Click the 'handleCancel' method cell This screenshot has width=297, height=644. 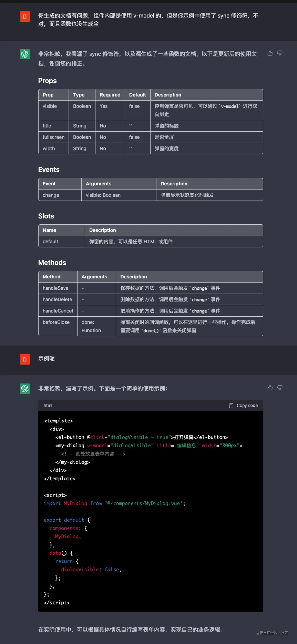[x=58, y=311]
